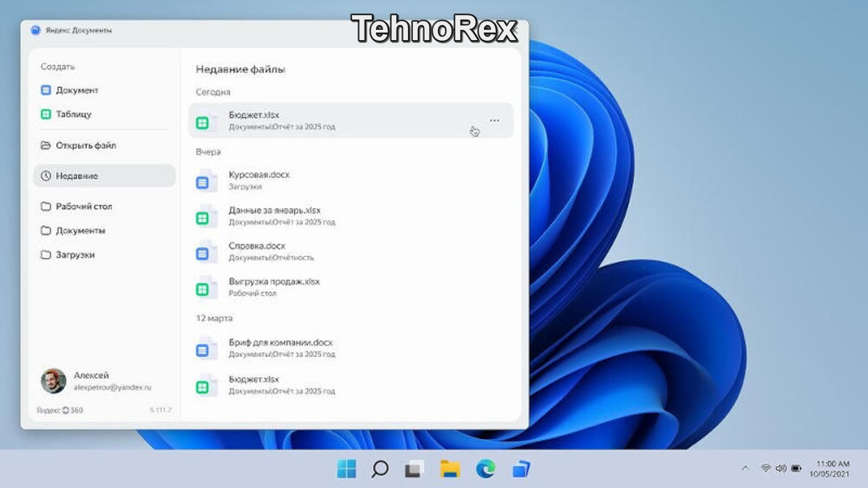This screenshot has height=488, width=868.
Task: Click the folder icon beside Открыть файл
Action: pos(46,145)
